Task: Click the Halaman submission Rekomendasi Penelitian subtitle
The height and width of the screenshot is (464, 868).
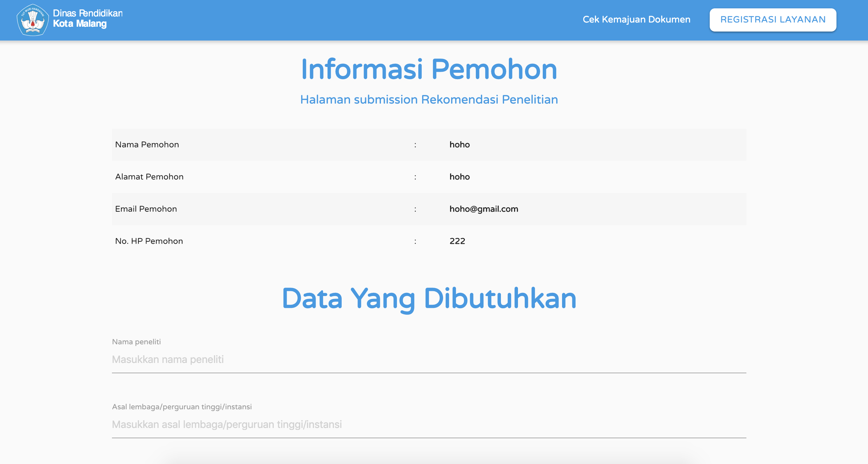Action: coord(429,99)
